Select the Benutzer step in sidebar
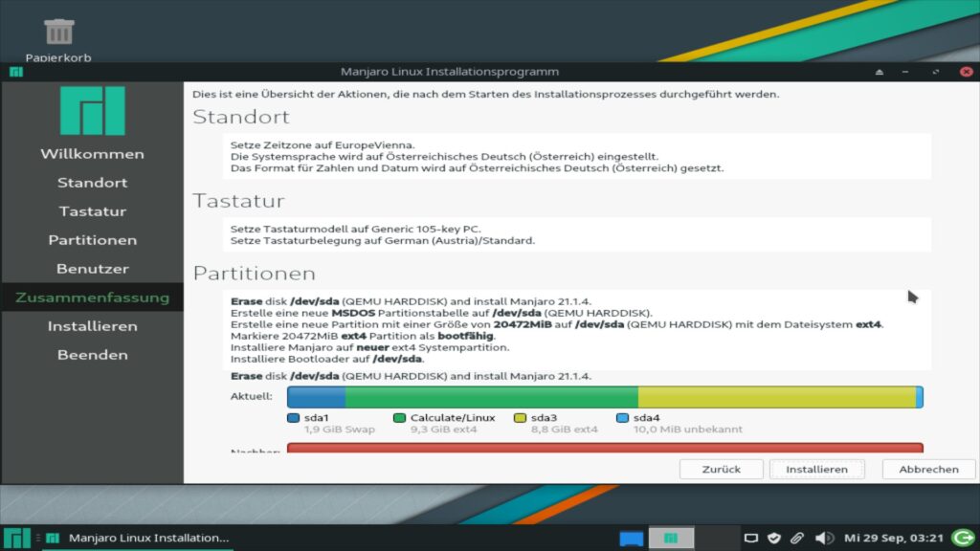Viewport: 980px width, 551px height. pos(93,269)
